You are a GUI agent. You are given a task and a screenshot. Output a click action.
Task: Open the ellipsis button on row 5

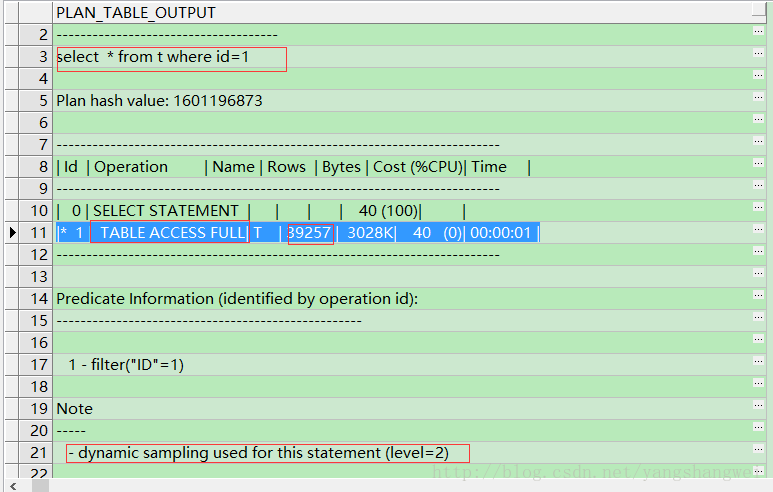click(759, 97)
